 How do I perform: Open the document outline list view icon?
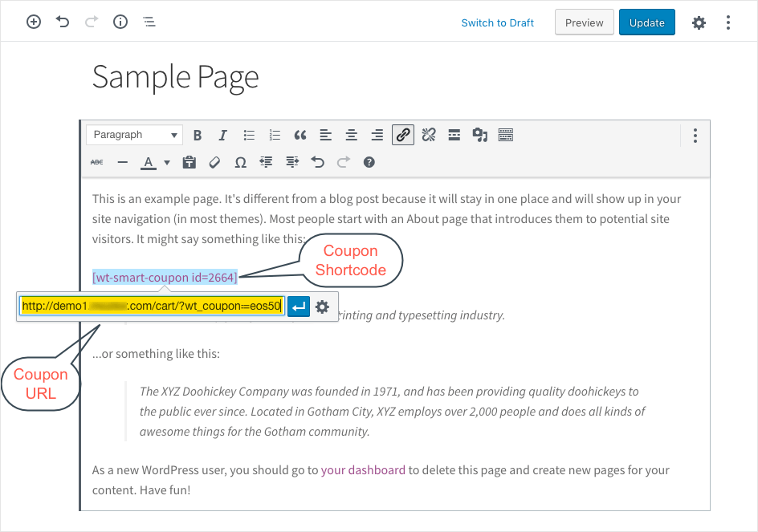(x=149, y=22)
